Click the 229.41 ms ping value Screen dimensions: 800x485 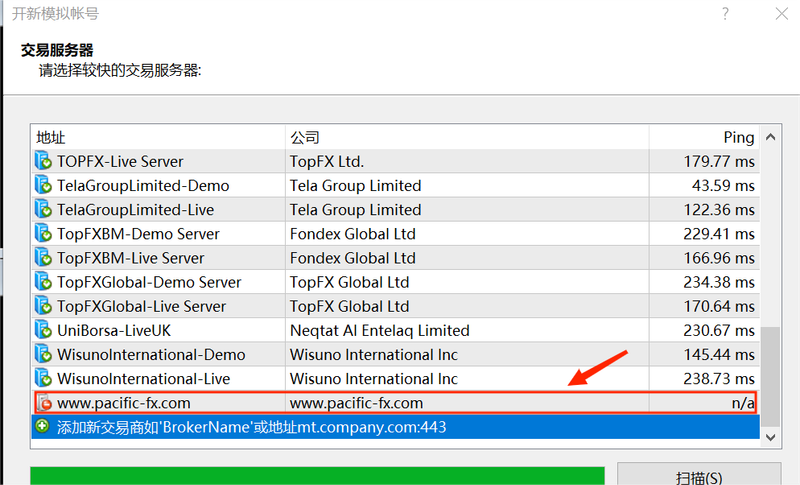coord(719,234)
